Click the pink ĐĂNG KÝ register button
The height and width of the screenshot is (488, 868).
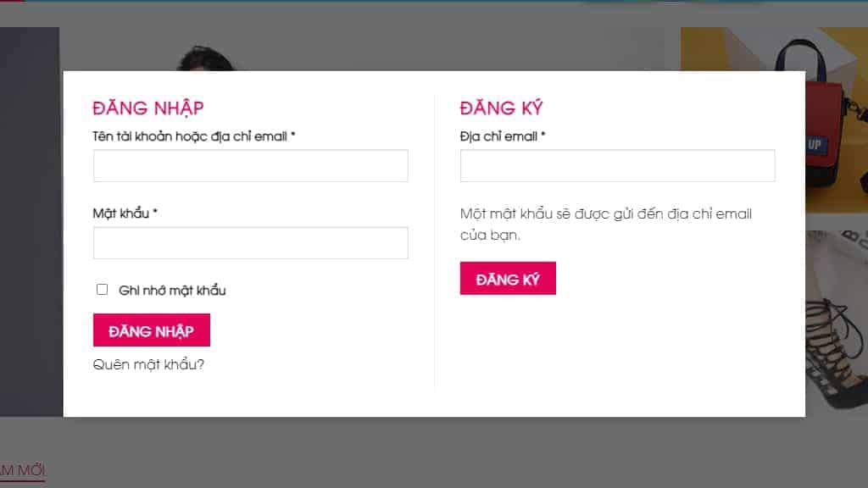click(x=508, y=277)
